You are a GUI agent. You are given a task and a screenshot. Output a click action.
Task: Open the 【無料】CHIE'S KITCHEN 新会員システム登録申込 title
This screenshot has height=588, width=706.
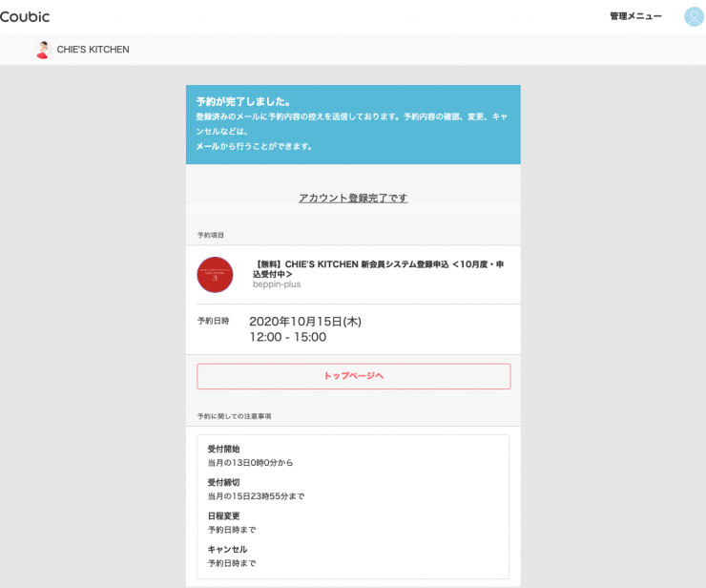click(378, 269)
